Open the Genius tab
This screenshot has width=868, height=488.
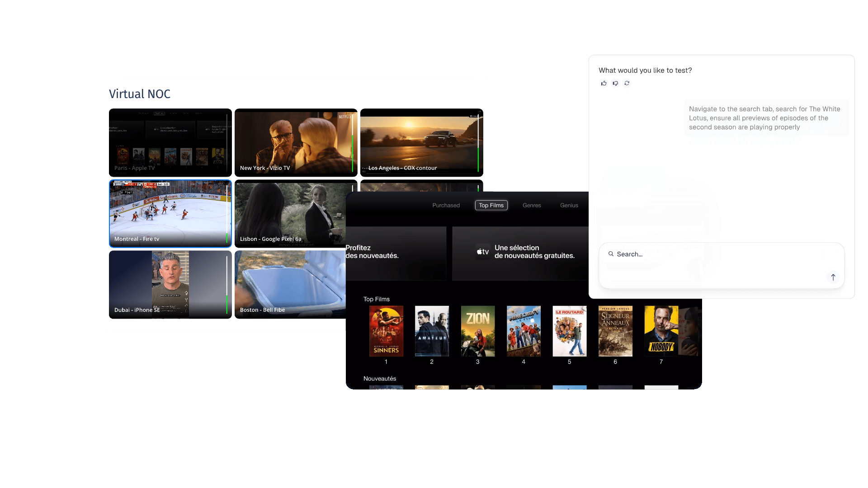(x=569, y=205)
